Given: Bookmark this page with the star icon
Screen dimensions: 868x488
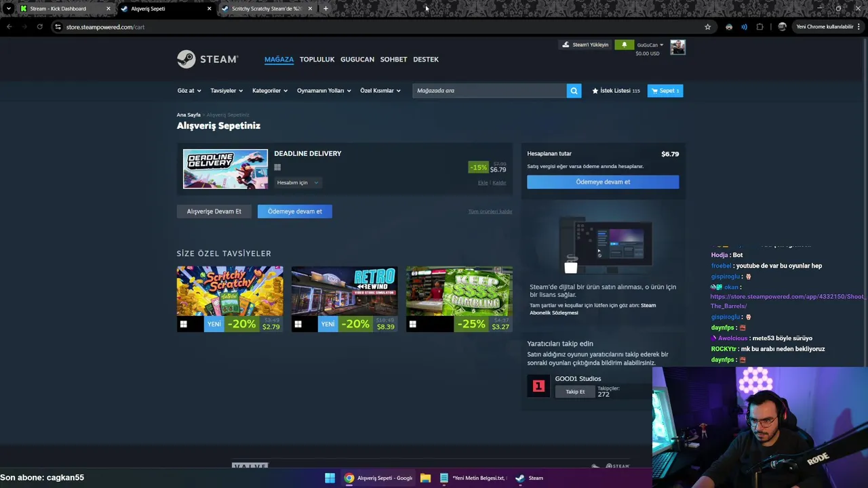Looking at the screenshot, I should (707, 27).
